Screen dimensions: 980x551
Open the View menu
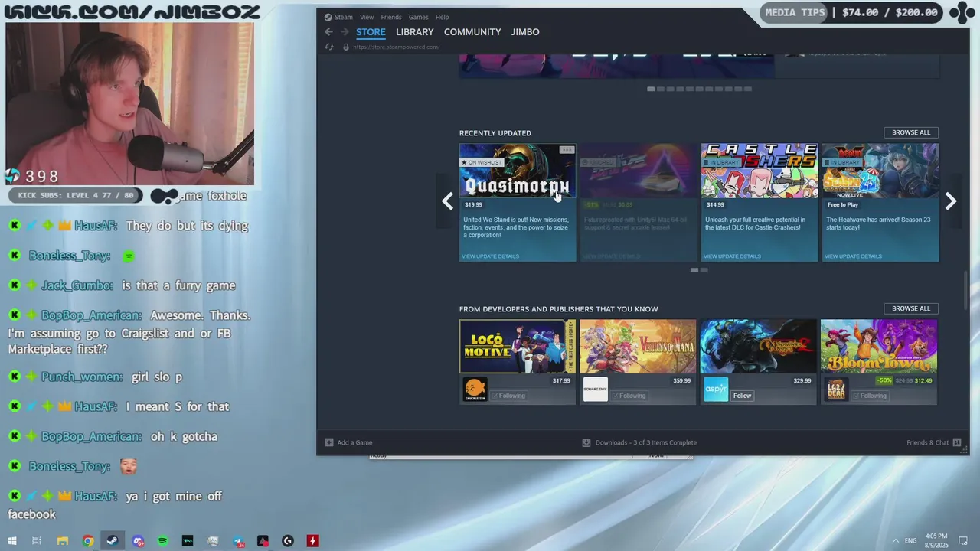coord(367,17)
